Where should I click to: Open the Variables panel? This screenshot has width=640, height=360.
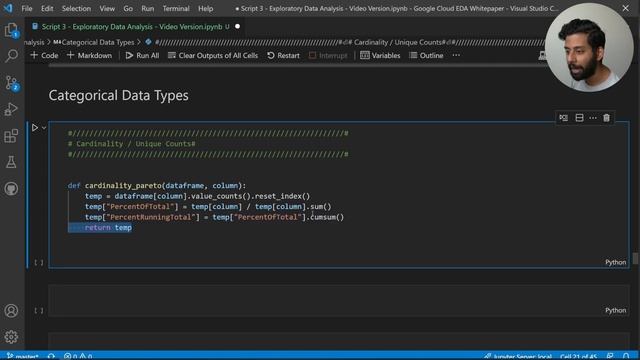(x=380, y=56)
